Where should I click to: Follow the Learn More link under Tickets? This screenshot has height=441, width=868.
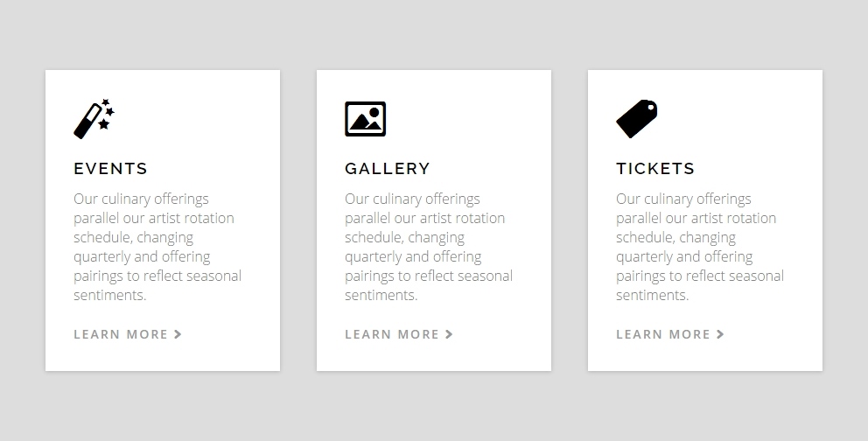coord(670,334)
